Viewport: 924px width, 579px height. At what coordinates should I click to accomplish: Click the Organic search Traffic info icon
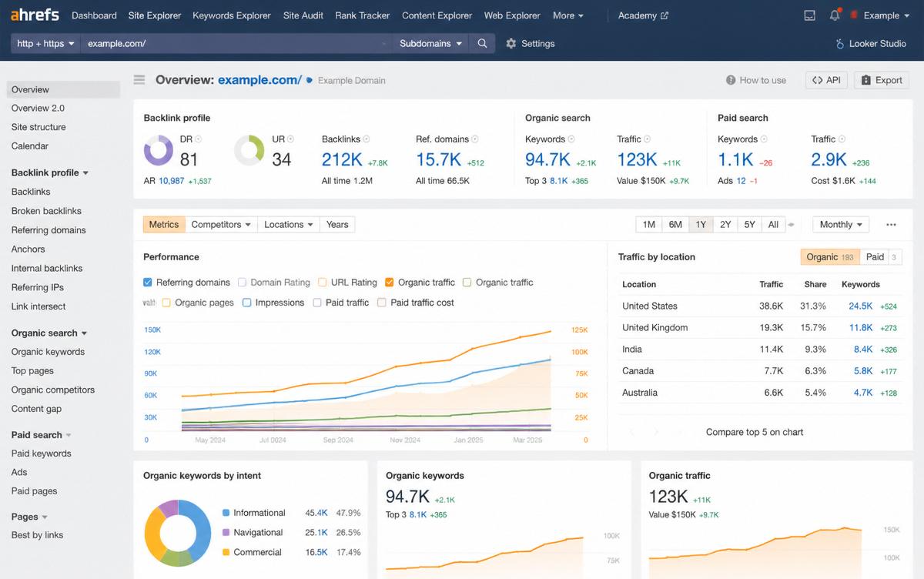click(648, 139)
